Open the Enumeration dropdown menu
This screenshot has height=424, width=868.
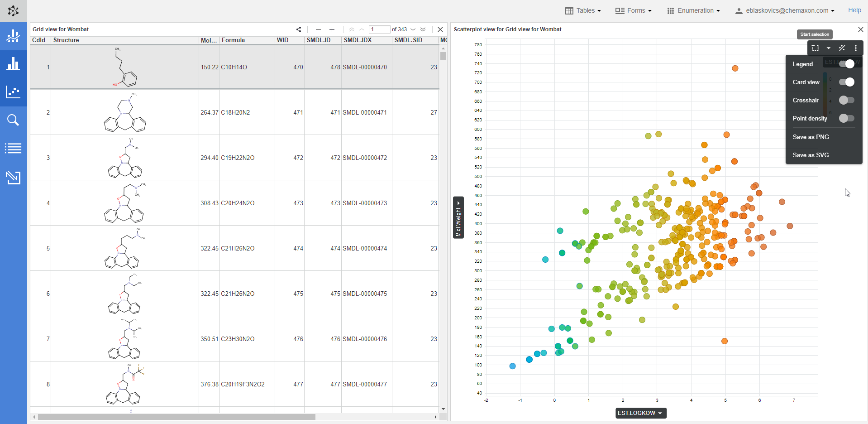coord(693,10)
